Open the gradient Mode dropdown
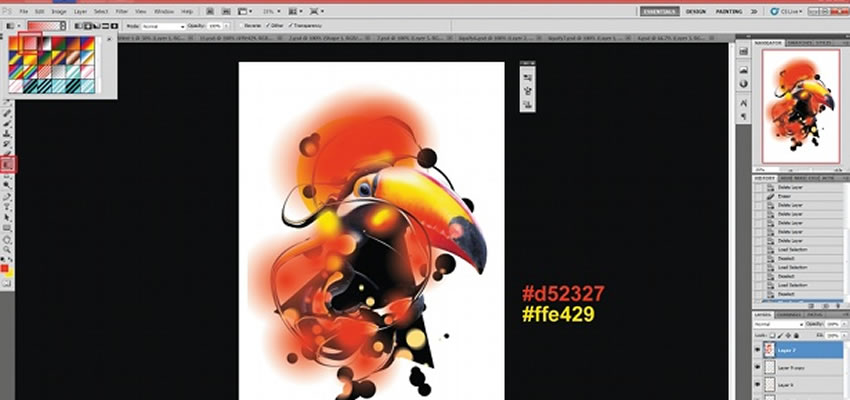 click(x=163, y=26)
